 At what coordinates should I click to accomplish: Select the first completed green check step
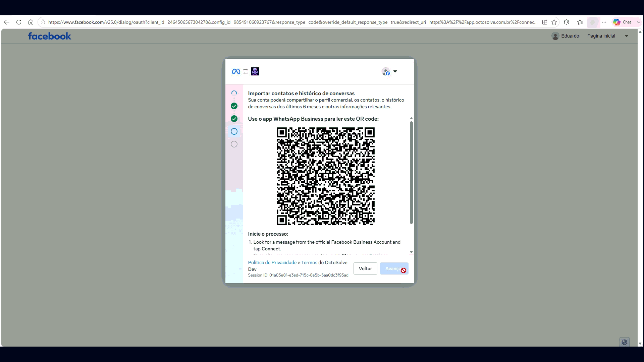pos(234,106)
